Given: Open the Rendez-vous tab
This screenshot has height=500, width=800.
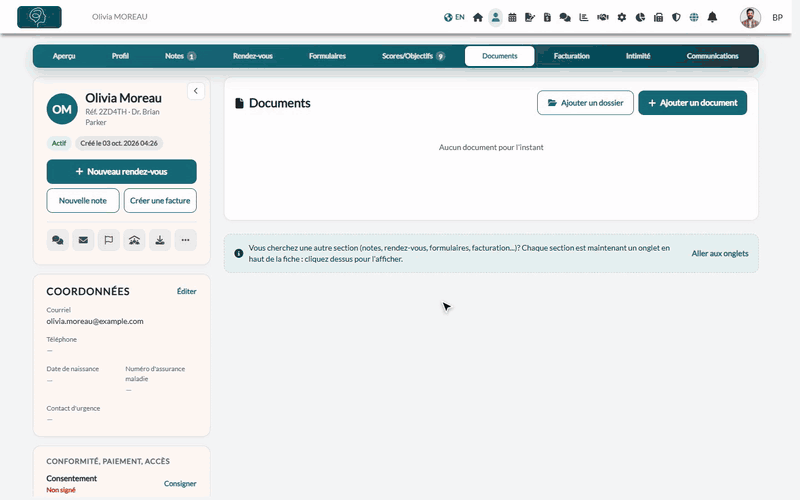Looking at the screenshot, I should (x=253, y=56).
